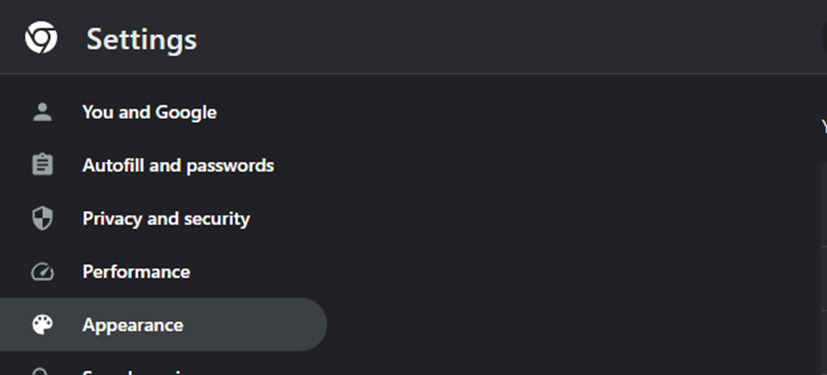
Task: Click the search field edge at top right
Action: pyautogui.click(x=824, y=38)
